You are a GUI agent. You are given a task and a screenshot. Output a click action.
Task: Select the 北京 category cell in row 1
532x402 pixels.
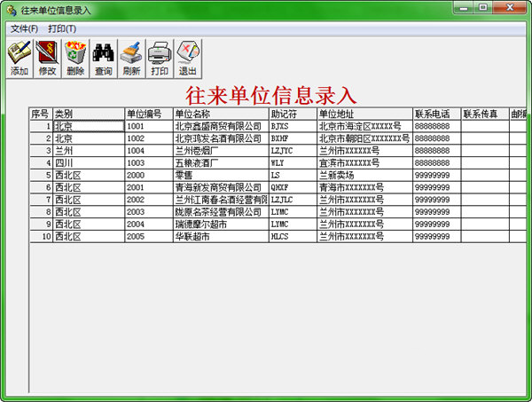pyautogui.click(x=89, y=126)
